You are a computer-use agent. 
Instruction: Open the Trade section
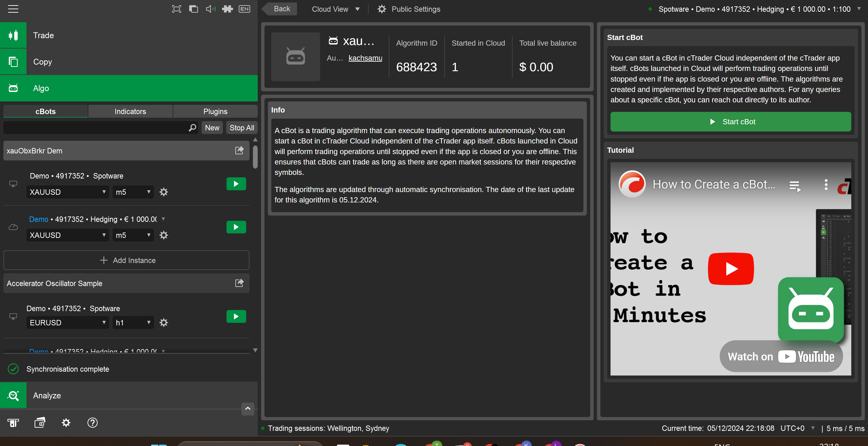coord(129,35)
